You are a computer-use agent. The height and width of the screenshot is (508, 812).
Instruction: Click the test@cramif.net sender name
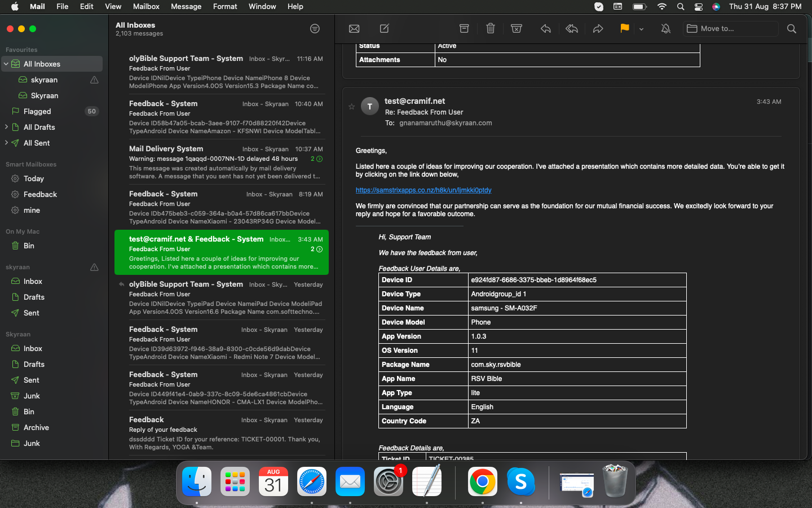pyautogui.click(x=414, y=101)
